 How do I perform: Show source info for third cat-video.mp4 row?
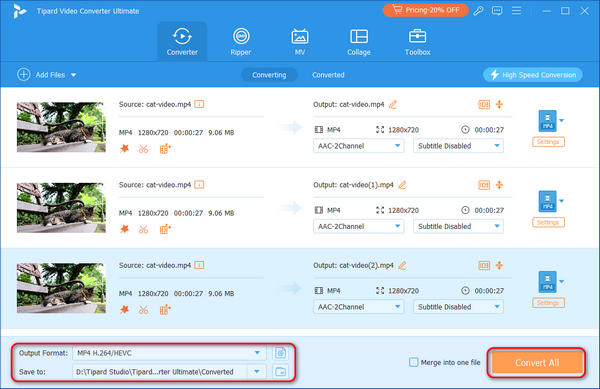click(199, 265)
